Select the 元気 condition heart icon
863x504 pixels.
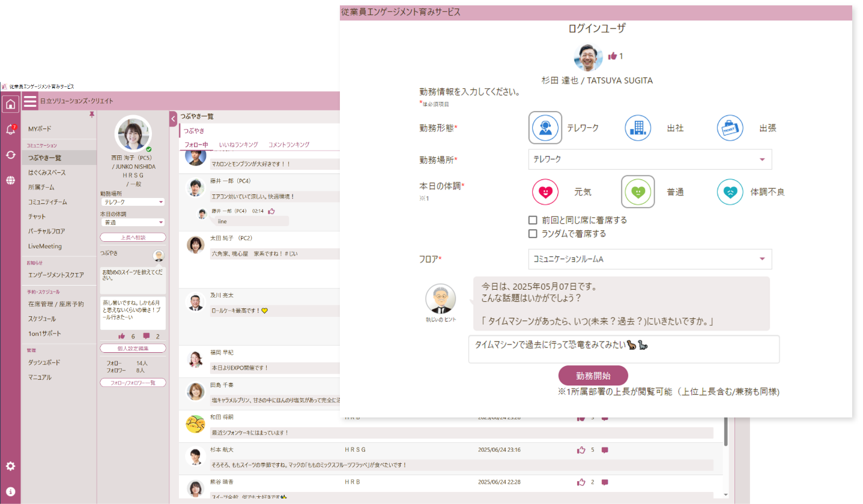point(545,192)
